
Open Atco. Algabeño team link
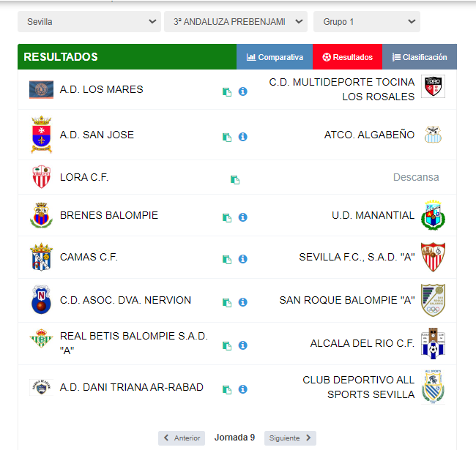tap(369, 135)
